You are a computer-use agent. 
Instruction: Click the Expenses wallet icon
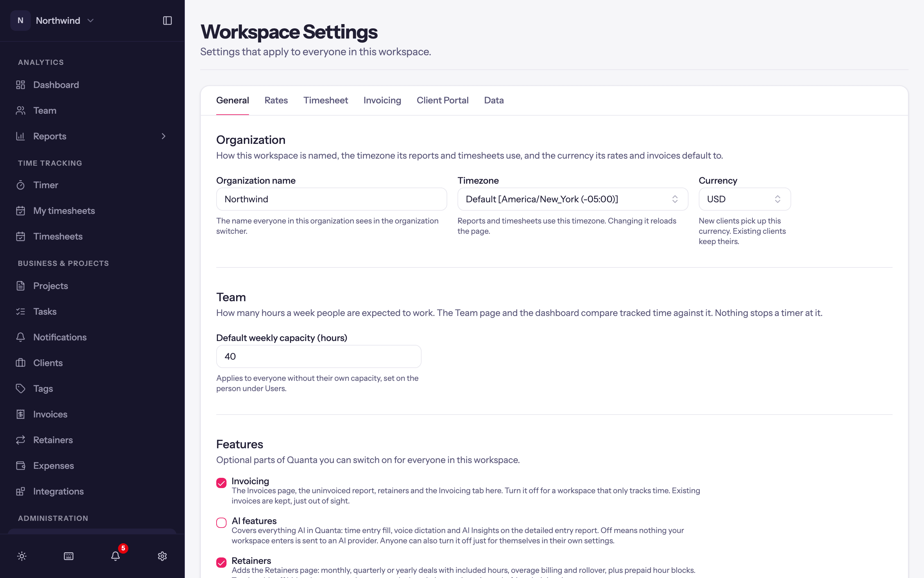(x=21, y=466)
